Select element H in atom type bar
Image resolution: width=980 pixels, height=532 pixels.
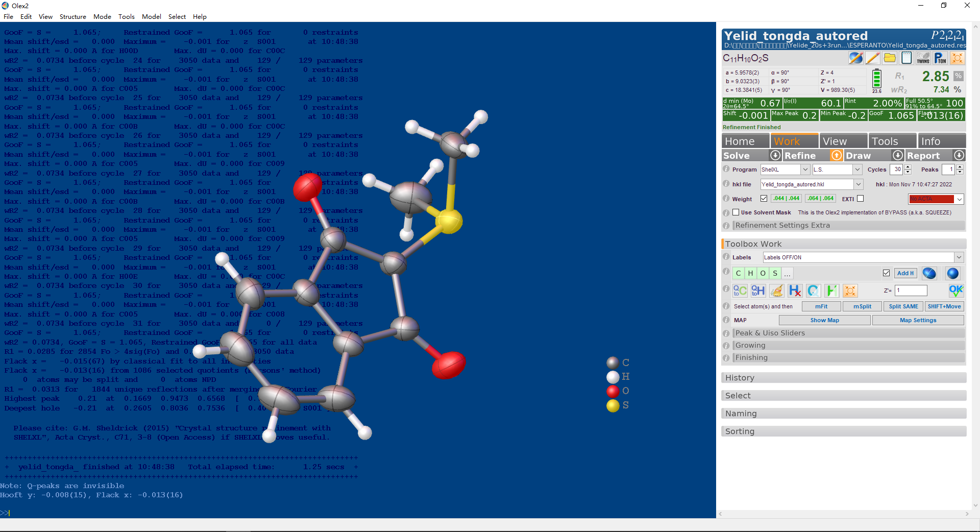750,274
